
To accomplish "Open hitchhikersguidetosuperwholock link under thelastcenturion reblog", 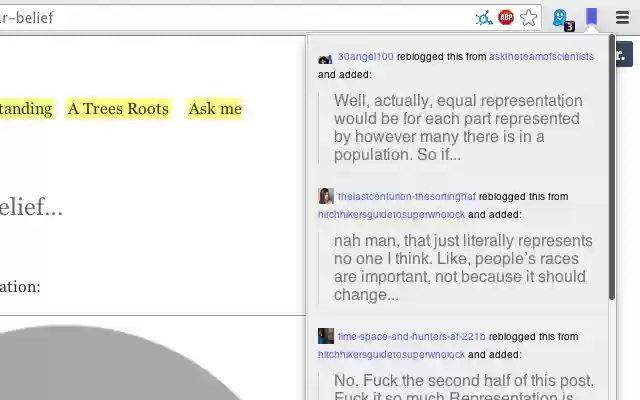I will pos(391,214).
